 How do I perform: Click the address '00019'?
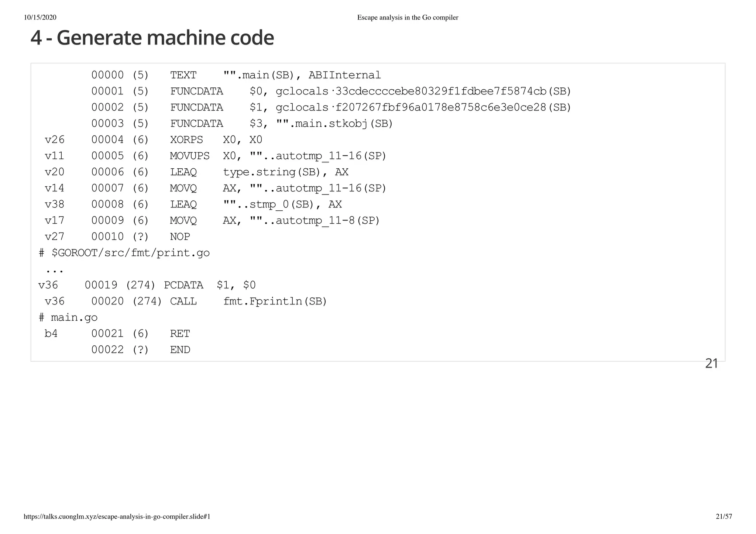tap(101, 285)
